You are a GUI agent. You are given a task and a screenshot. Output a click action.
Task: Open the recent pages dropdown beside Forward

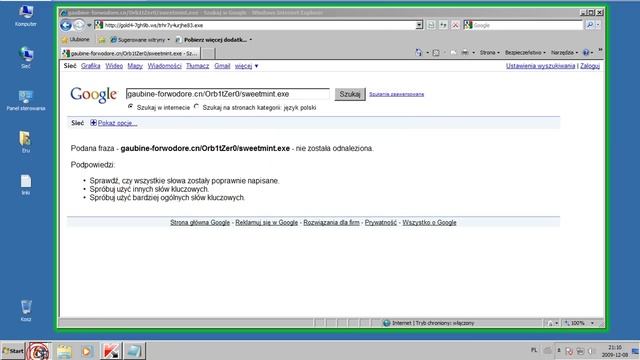pyautogui.click(x=89, y=25)
